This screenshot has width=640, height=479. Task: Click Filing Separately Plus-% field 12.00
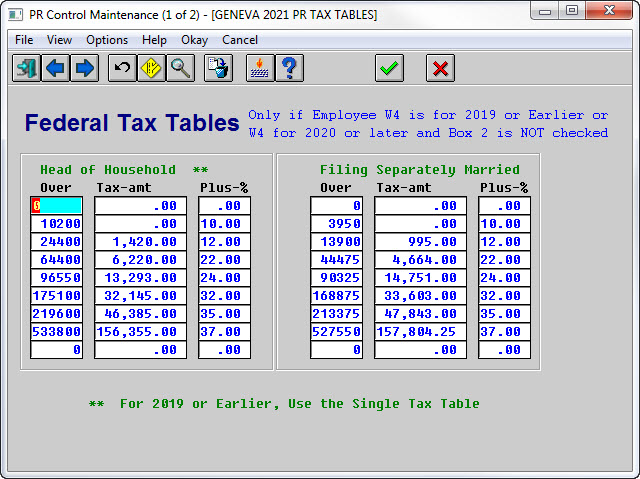pos(504,242)
